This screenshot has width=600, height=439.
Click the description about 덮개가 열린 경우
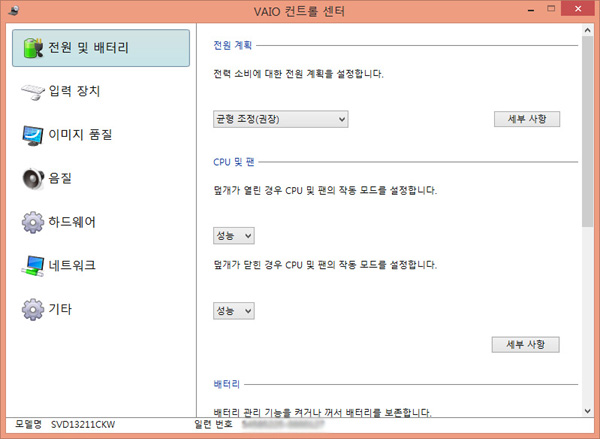[x=325, y=190]
